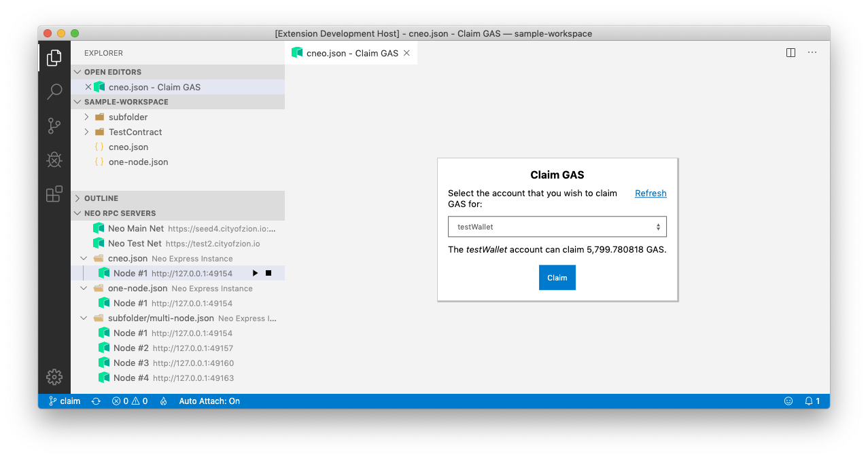The height and width of the screenshot is (459, 868).
Task: Show notifications bell in status bar
Action: (812, 401)
